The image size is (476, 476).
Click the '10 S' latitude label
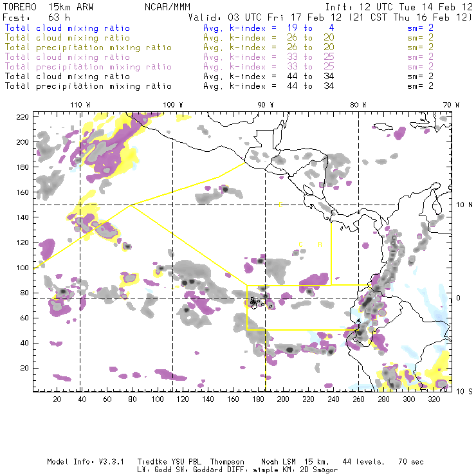pos(464,392)
